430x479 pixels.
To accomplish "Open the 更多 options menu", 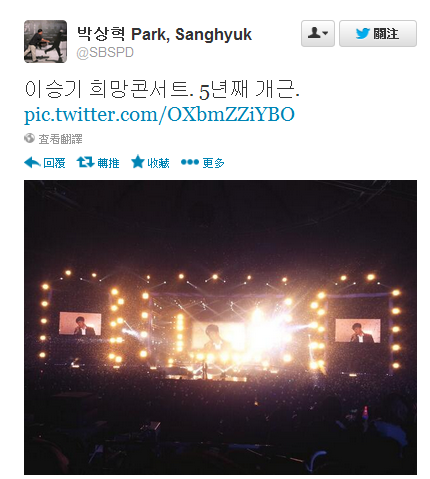I will click(213, 163).
